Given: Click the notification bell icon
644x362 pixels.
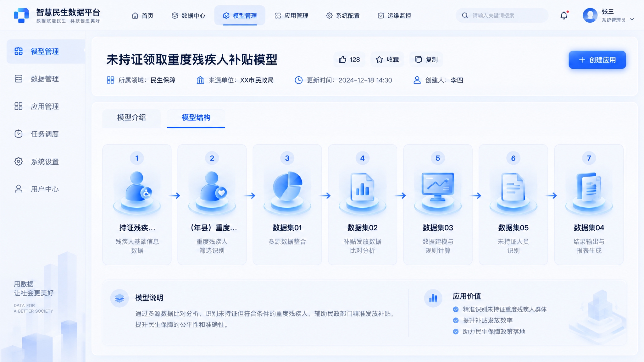Looking at the screenshot, I should [564, 15].
